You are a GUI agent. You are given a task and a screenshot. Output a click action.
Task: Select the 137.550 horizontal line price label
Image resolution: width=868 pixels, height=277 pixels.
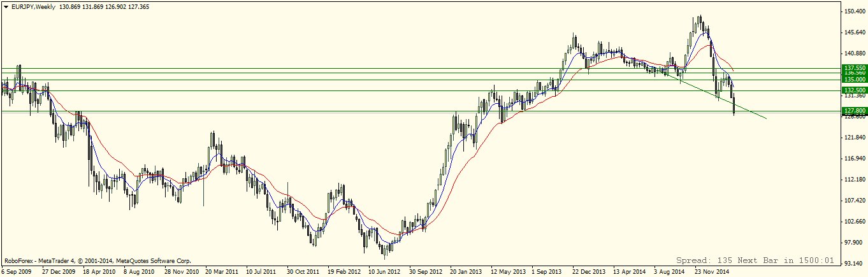pos(855,67)
